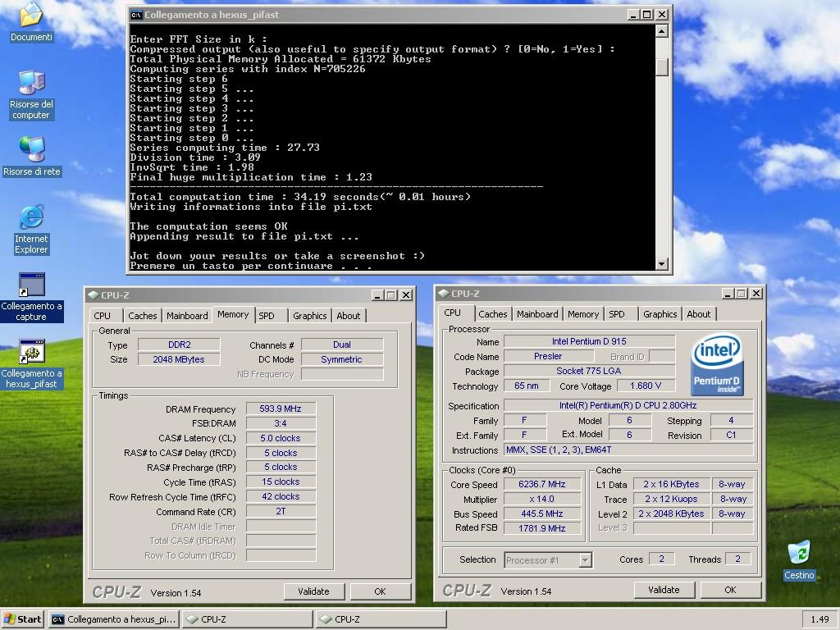Click the Core Speed 6236.7 MHz value
Viewport: 840px width, 630px height.
point(542,484)
